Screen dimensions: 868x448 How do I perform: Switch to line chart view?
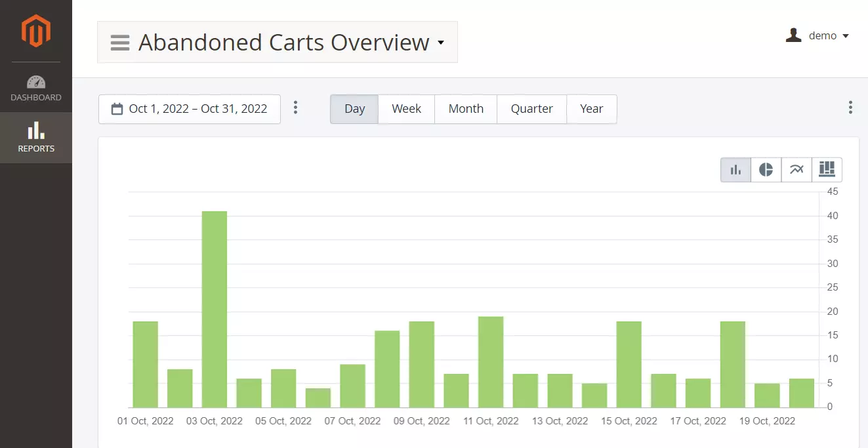[x=796, y=170]
